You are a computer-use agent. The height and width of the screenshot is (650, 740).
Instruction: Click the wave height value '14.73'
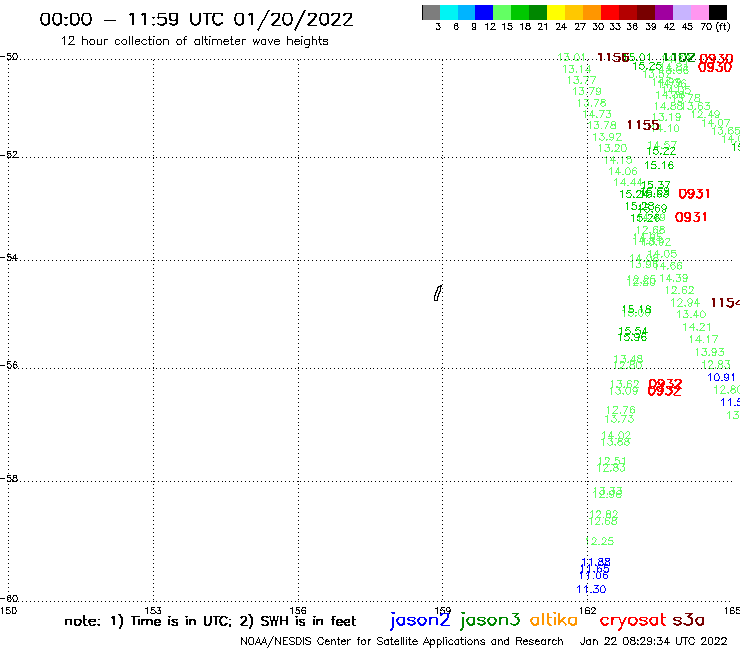597,114
